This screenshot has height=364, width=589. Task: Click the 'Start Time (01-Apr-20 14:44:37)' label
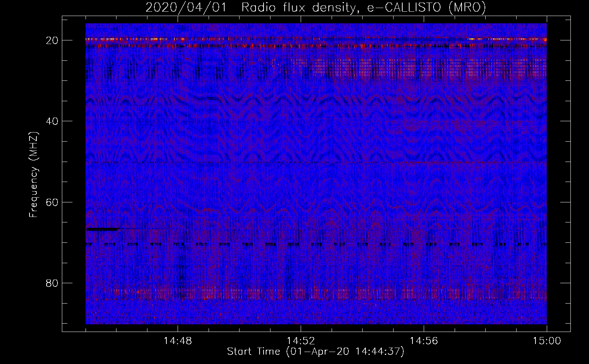pyautogui.click(x=316, y=352)
